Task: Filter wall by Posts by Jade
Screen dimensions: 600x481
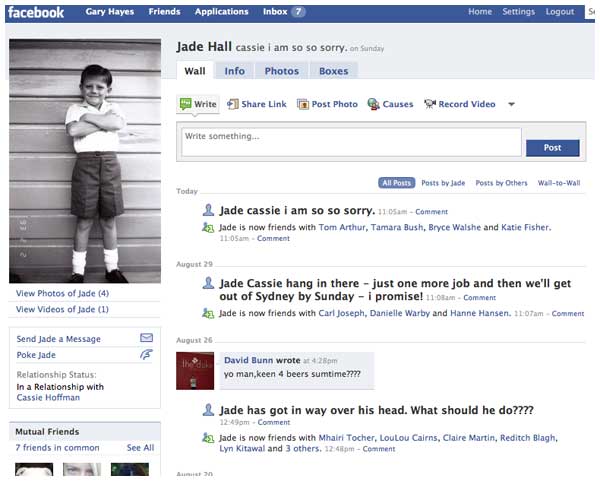Action: click(x=443, y=183)
